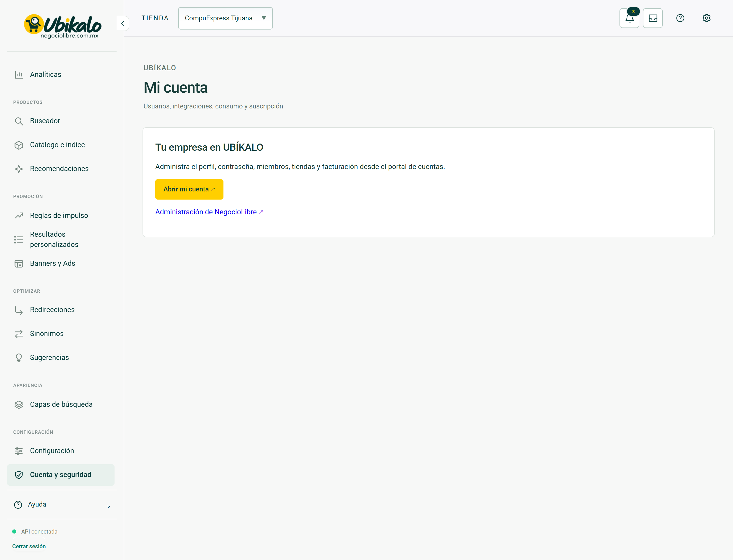Open Capas de búsqueda
733x560 pixels.
click(61, 405)
